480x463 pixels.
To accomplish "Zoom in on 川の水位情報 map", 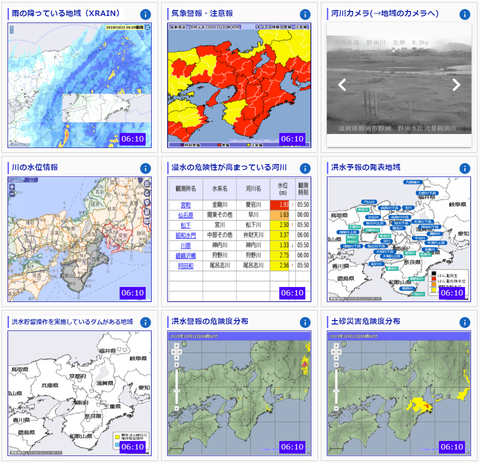I will (12, 187).
